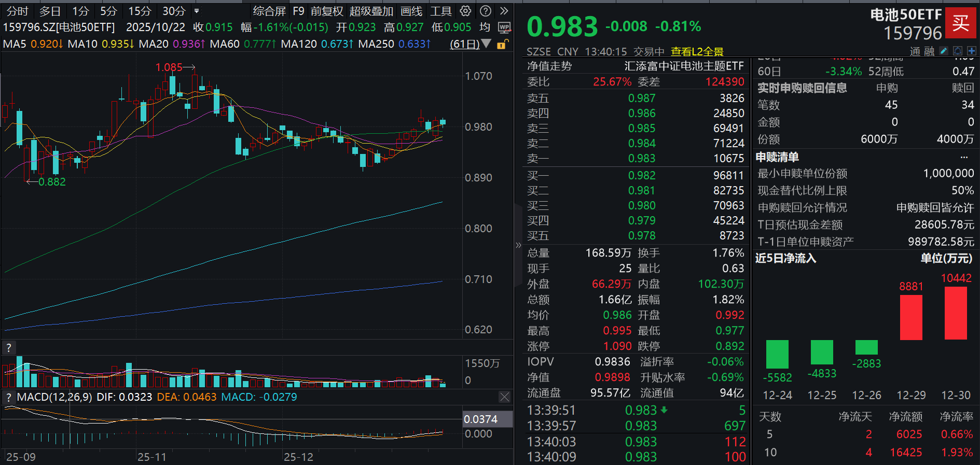
Task: Click the pencil edit icon near 通 融
Action: tap(944, 51)
